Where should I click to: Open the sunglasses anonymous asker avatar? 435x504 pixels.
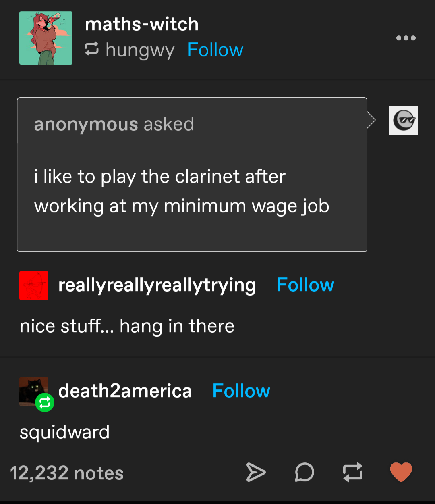404,120
